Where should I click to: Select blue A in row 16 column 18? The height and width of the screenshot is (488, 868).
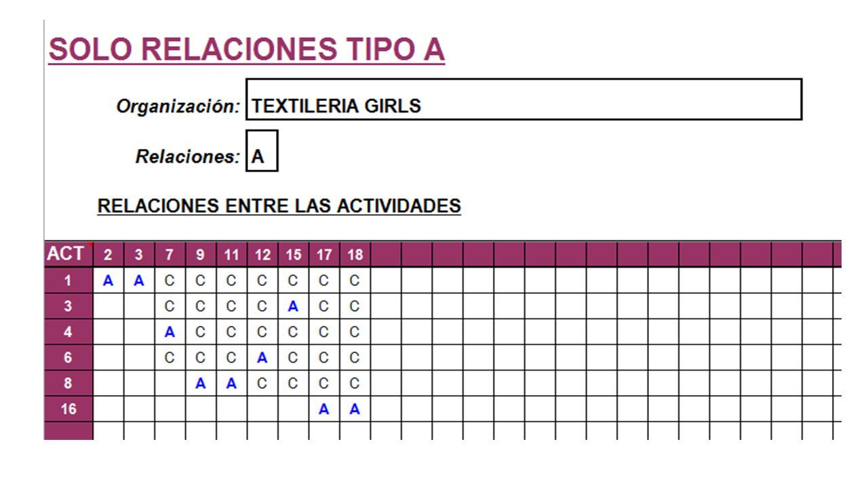point(355,409)
